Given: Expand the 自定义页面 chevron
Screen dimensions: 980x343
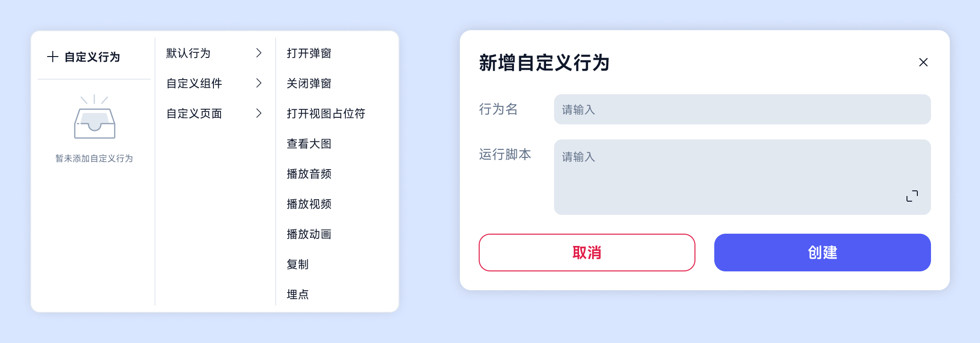Looking at the screenshot, I should click(x=259, y=113).
